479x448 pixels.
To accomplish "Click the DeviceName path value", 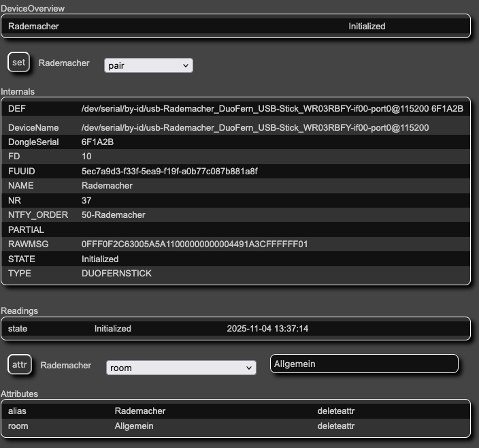I will 255,128.
